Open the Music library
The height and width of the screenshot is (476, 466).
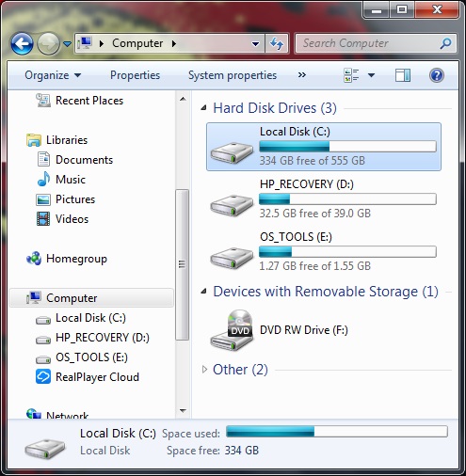click(x=71, y=180)
